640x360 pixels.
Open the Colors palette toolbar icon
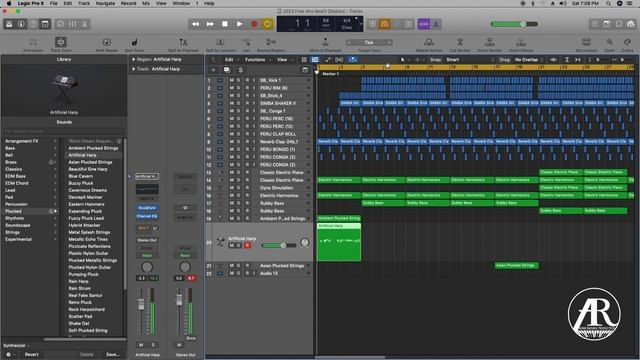tap(627, 42)
